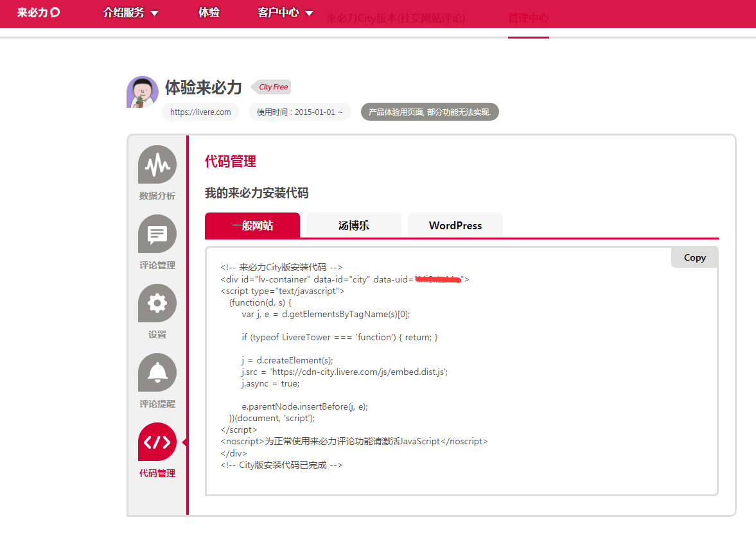Click the 数据分析 sidebar label
The height and width of the screenshot is (538, 756).
[x=157, y=196]
